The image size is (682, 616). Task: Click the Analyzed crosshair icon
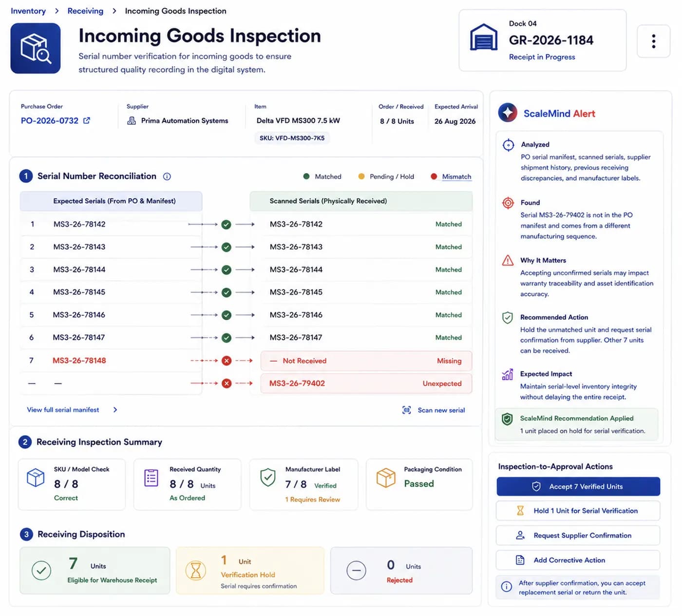tap(508, 145)
